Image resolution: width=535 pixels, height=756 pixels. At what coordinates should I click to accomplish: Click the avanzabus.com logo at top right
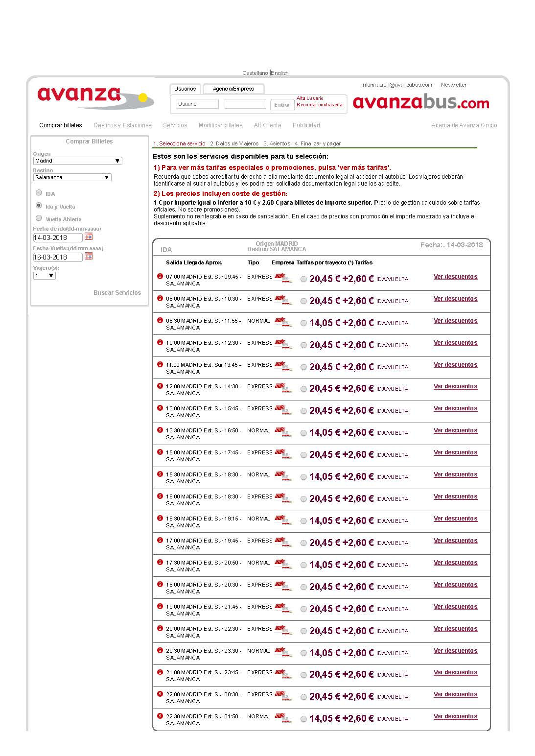click(x=421, y=103)
